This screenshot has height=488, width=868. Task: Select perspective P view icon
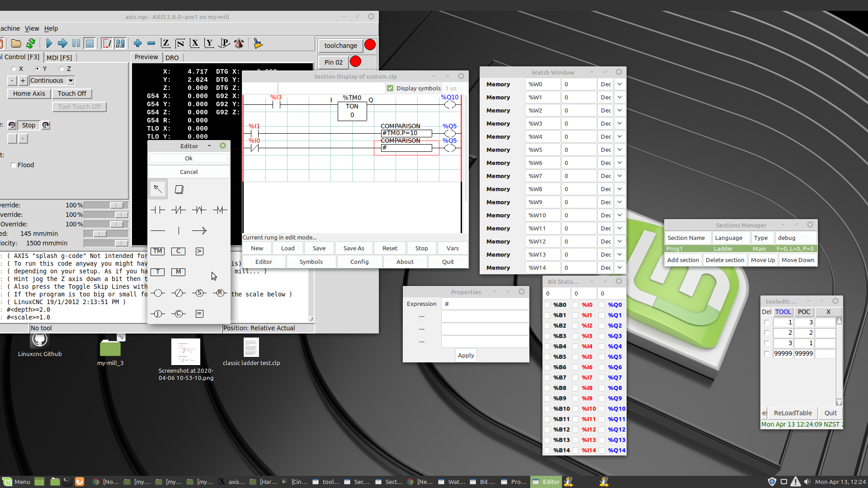(x=224, y=43)
